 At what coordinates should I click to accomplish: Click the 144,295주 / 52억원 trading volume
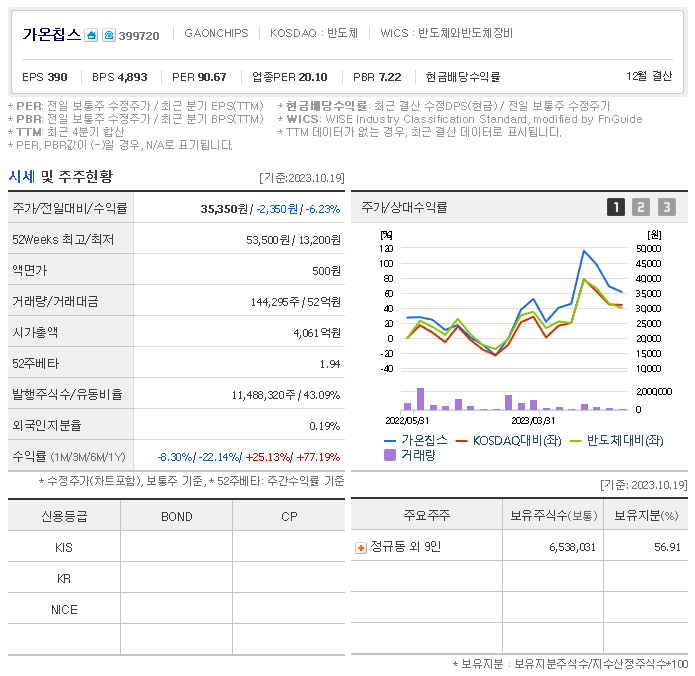(x=296, y=302)
